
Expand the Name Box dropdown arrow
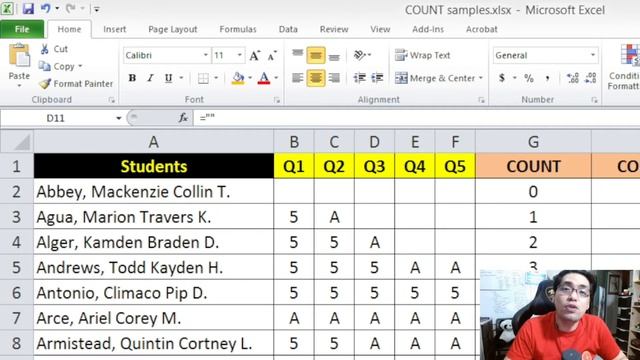tap(118, 118)
